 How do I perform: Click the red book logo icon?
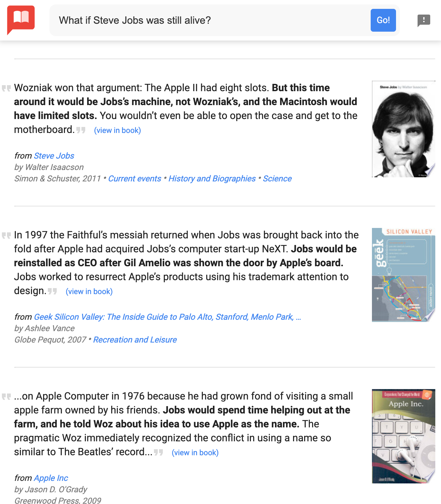pos(21,19)
